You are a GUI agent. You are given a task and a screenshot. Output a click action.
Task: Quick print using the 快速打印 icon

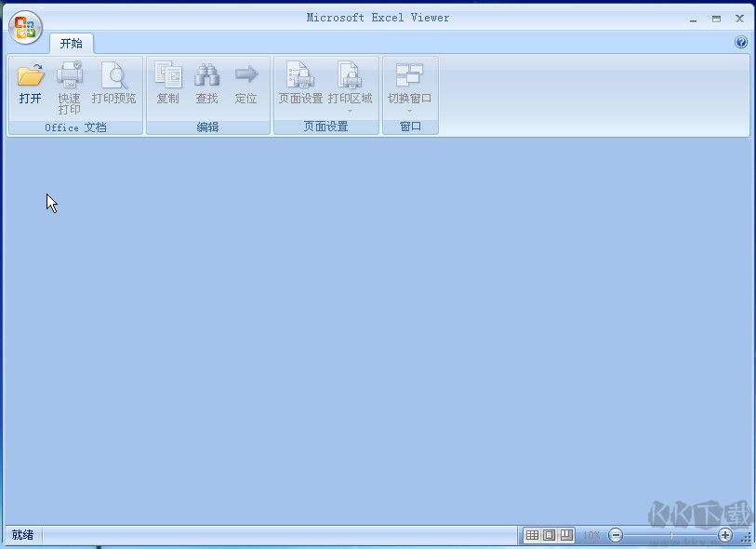pos(70,84)
